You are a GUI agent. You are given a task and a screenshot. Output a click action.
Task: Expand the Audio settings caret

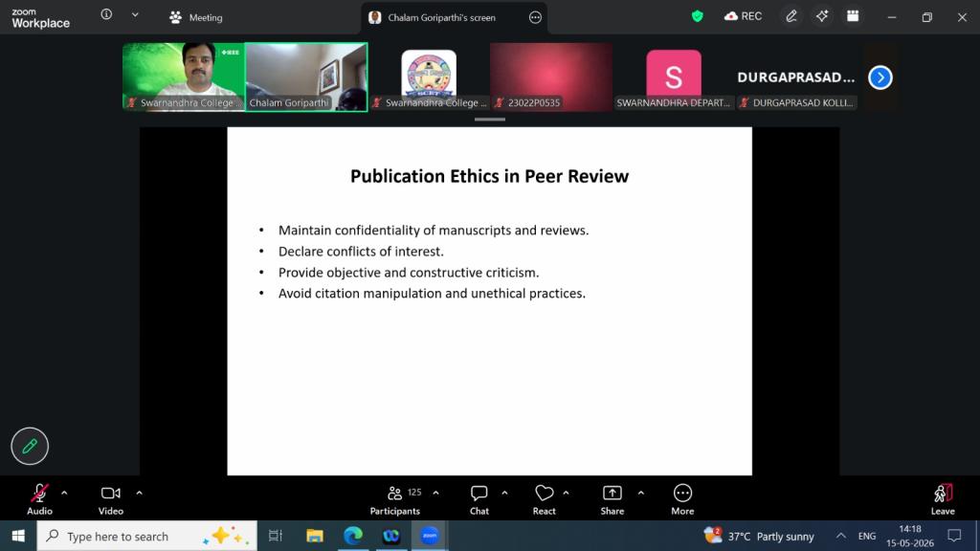pos(64,493)
